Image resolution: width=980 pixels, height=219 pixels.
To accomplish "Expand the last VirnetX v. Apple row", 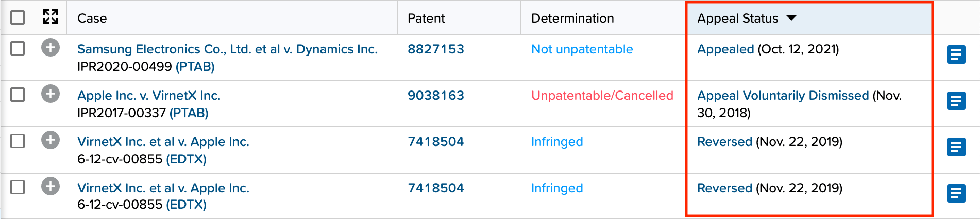I will 50,187.
